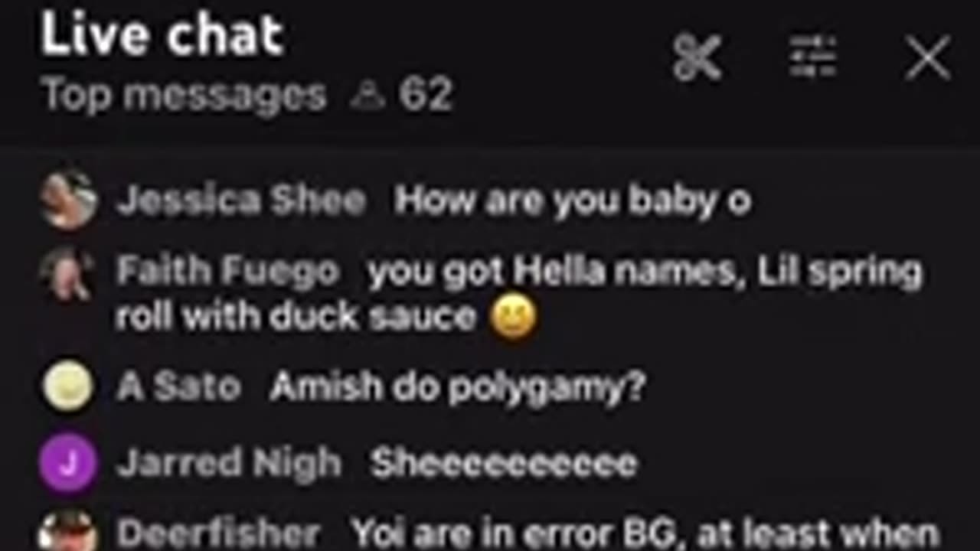Click the 'Amish do polygamy?' message
This screenshot has height=551, width=980.
[x=458, y=388]
